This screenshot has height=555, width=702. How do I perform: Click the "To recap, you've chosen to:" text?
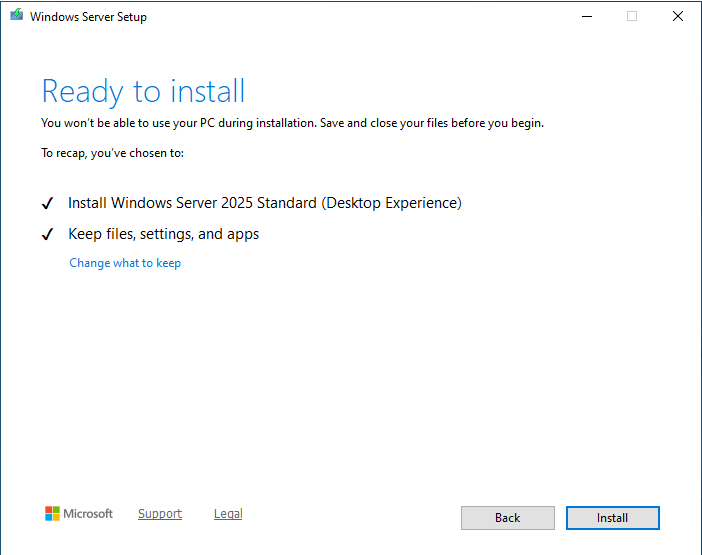(x=112, y=153)
